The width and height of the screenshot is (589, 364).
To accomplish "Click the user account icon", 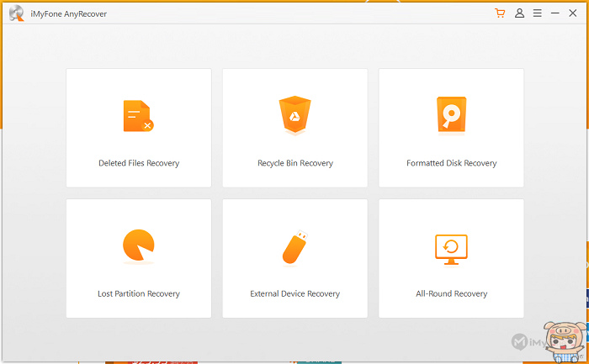I will coord(520,13).
